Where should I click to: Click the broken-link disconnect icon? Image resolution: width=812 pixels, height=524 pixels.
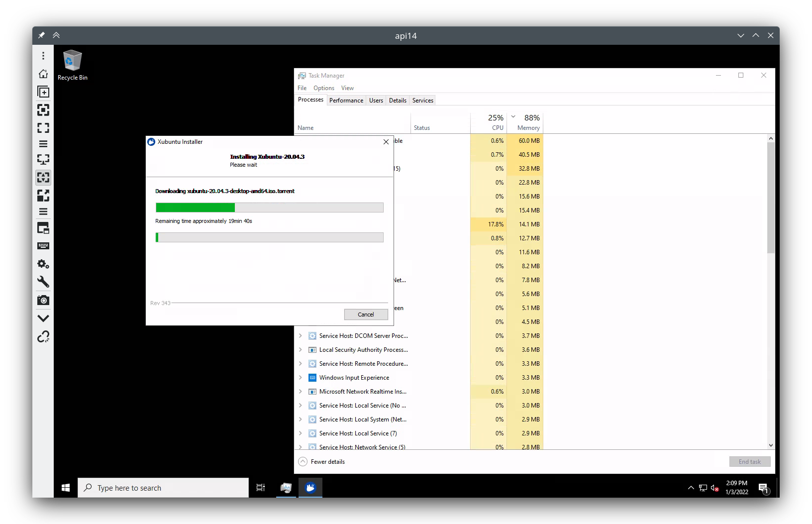tap(43, 337)
